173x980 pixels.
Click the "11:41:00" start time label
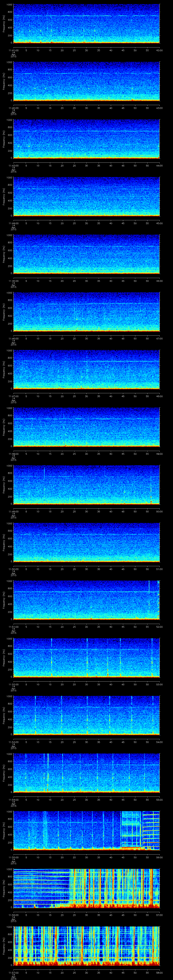(x=13, y=50)
